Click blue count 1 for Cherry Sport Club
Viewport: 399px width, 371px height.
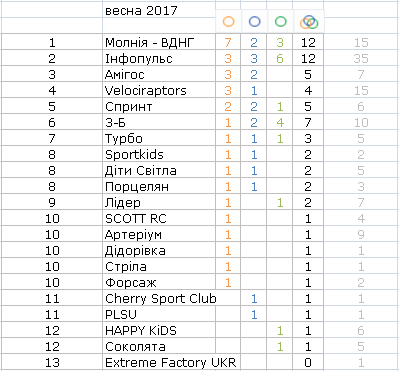pos(254,298)
